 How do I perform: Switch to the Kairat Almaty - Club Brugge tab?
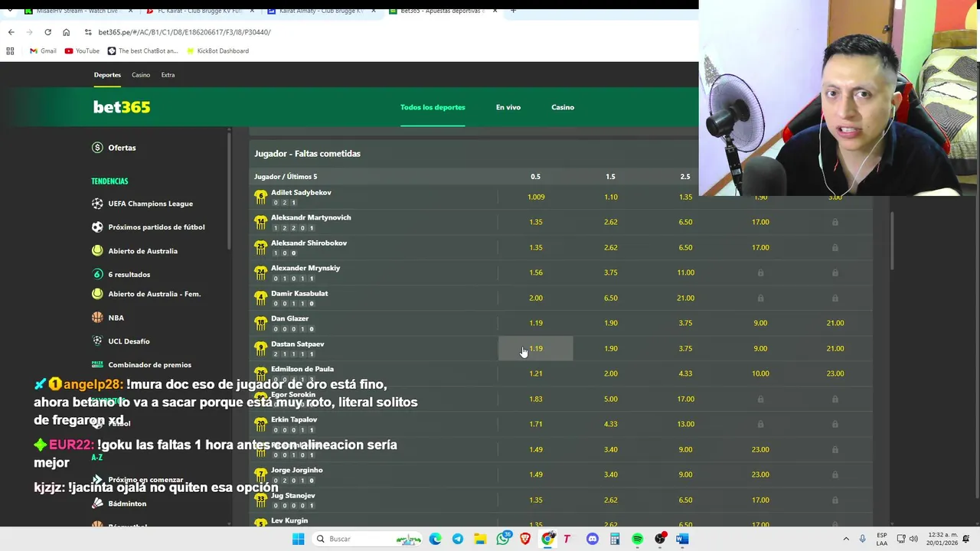pyautogui.click(x=320, y=11)
